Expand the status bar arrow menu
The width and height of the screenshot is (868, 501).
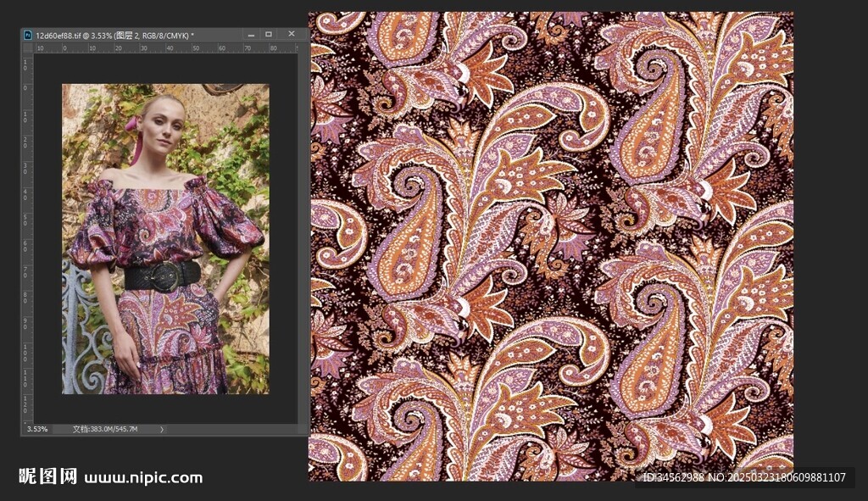pos(162,429)
